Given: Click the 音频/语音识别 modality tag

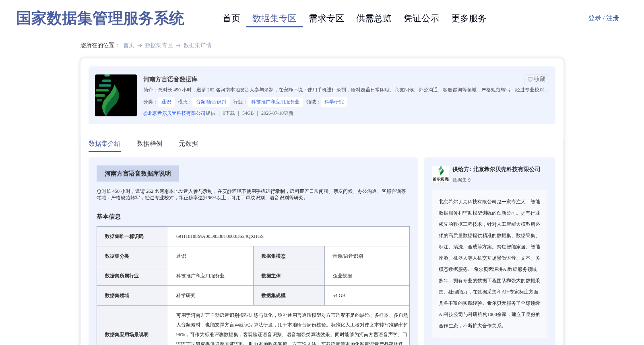Looking at the screenshot, I should tap(211, 102).
